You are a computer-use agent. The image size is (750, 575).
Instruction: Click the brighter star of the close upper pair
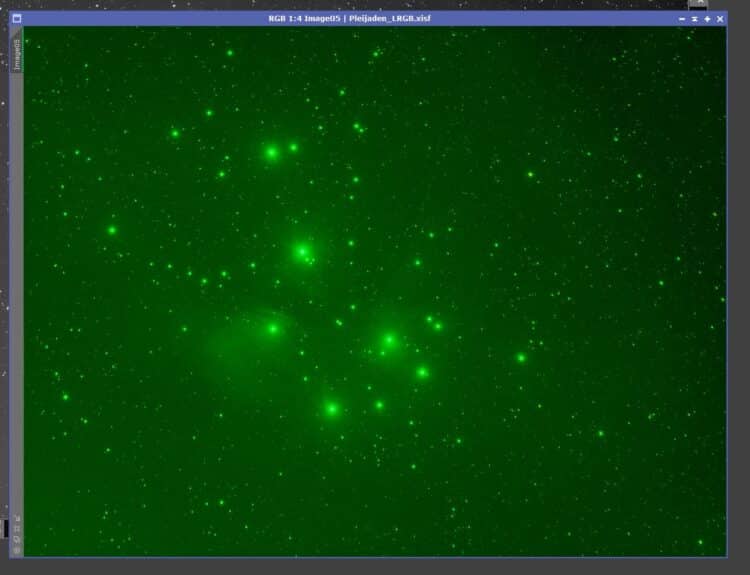click(272, 153)
